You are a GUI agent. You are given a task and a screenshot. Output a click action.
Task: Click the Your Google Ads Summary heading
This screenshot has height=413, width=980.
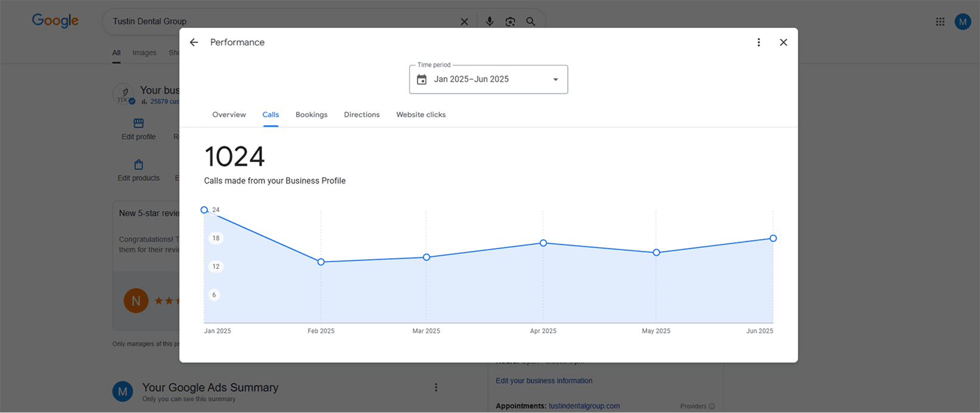(x=210, y=387)
